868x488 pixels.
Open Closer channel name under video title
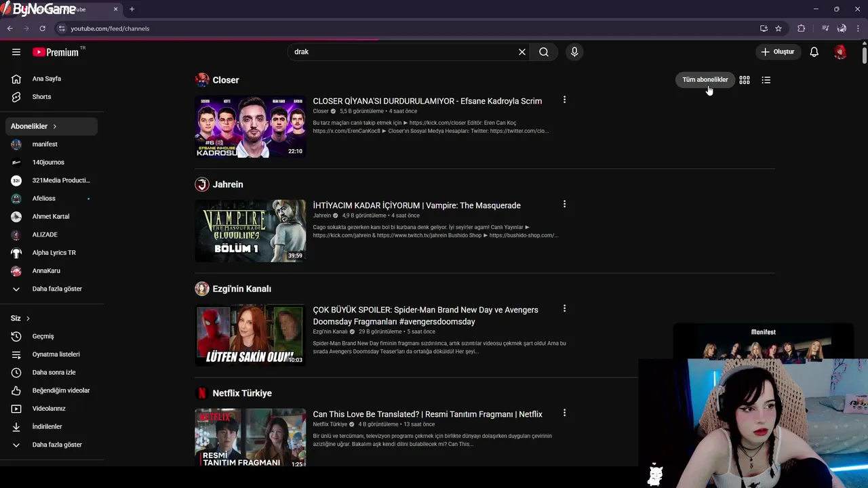coord(321,111)
